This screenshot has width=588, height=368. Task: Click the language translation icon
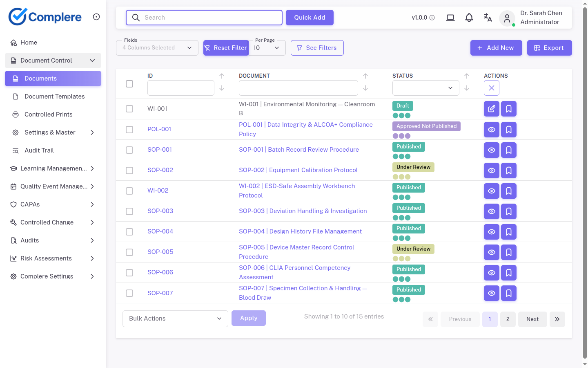click(x=488, y=18)
